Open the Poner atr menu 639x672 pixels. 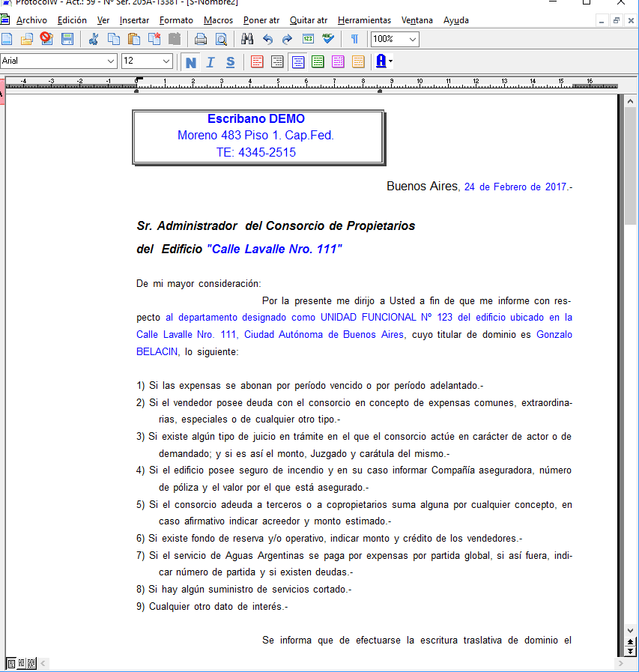click(261, 20)
